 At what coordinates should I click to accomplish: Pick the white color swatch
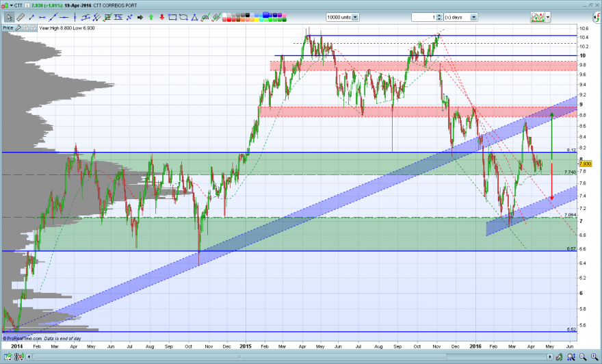(224, 15)
